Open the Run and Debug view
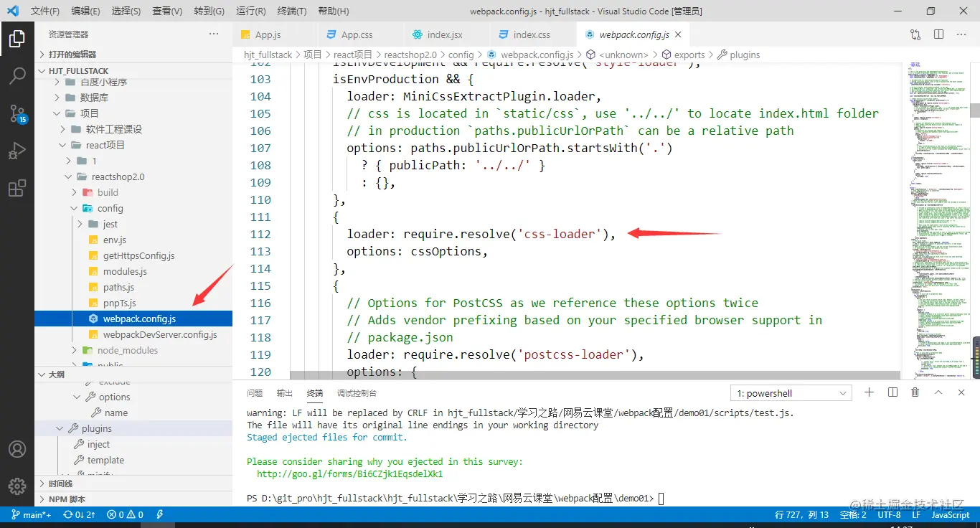The image size is (980, 528). [17, 151]
